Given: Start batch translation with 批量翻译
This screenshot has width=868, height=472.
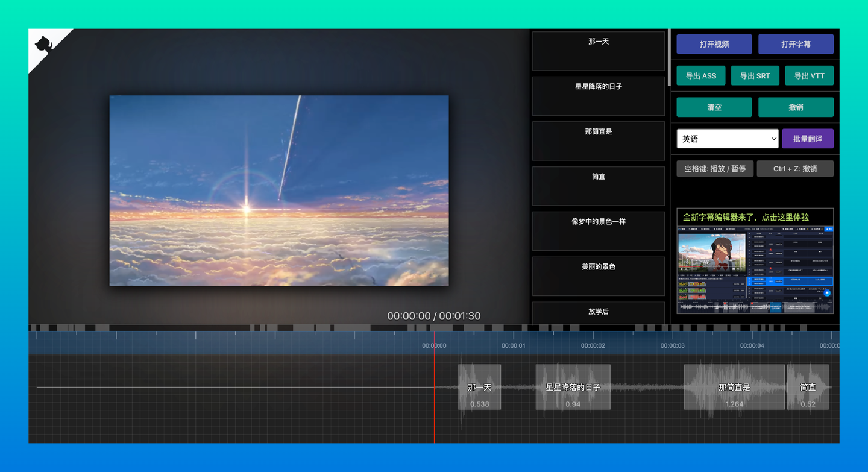Looking at the screenshot, I should [808, 139].
